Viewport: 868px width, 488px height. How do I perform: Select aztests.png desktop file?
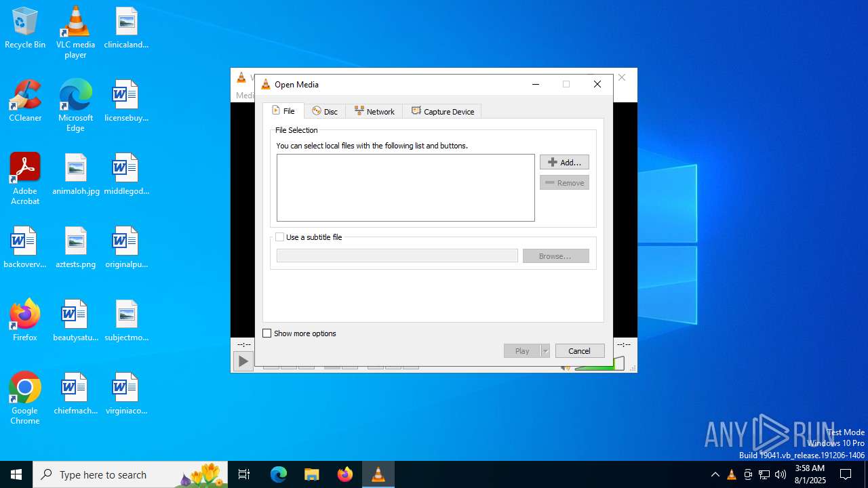75,247
